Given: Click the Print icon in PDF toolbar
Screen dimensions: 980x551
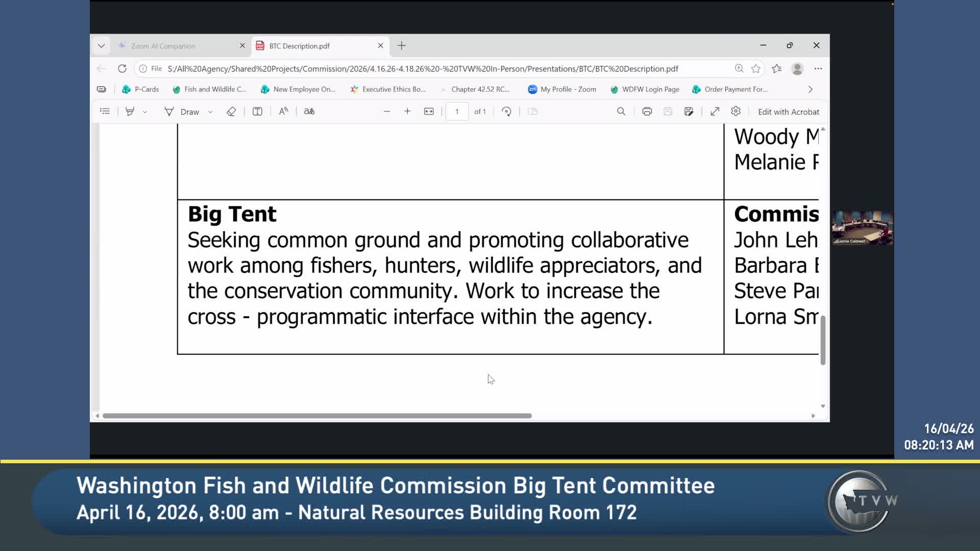Looking at the screenshot, I should pyautogui.click(x=647, y=112).
